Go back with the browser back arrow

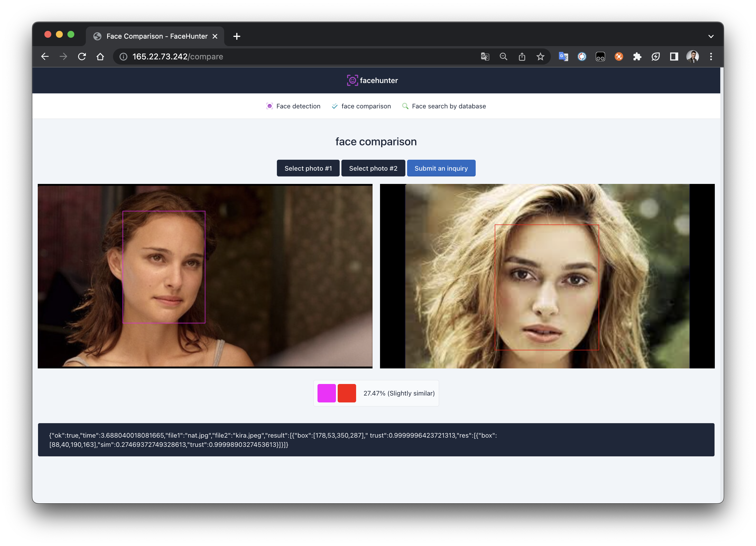[45, 57]
